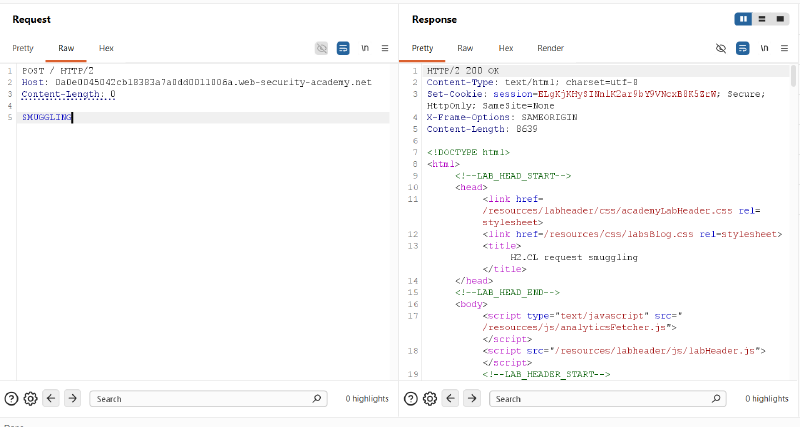The height and width of the screenshot is (427, 800).
Task: Toggle \n newline display in Request panel
Action: point(365,48)
